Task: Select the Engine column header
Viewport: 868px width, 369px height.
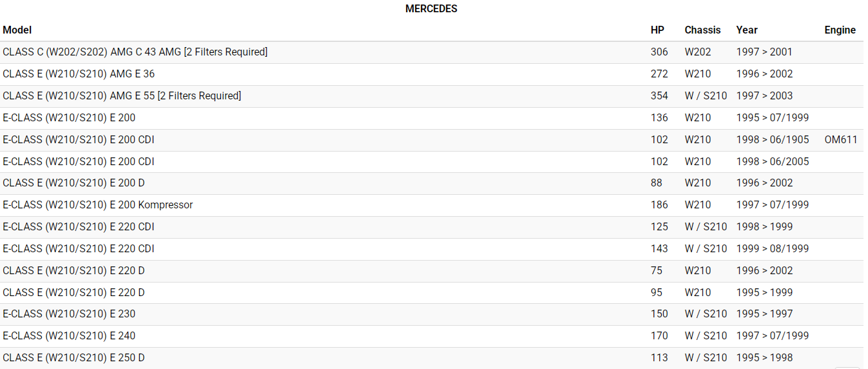Action: click(840, 30)
